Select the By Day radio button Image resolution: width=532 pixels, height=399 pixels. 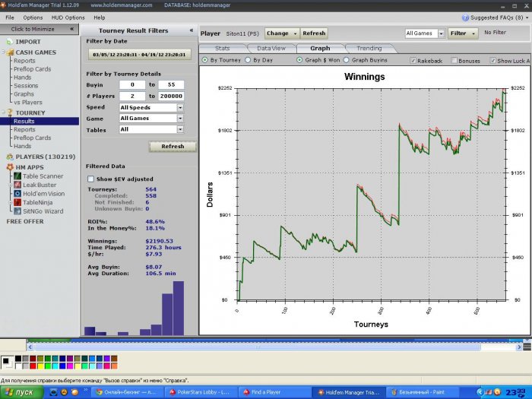coord(249,60)
